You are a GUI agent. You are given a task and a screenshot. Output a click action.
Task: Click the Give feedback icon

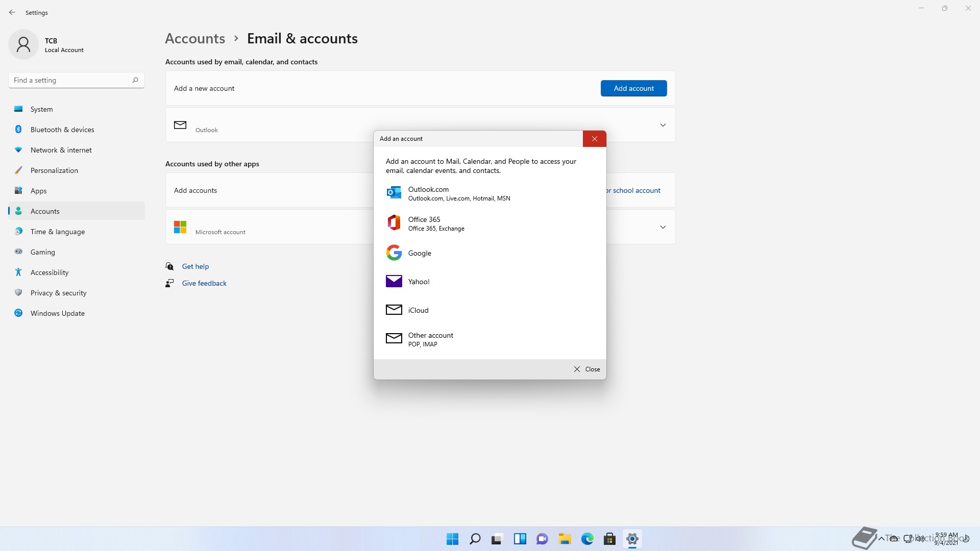[x=169, y=283]
